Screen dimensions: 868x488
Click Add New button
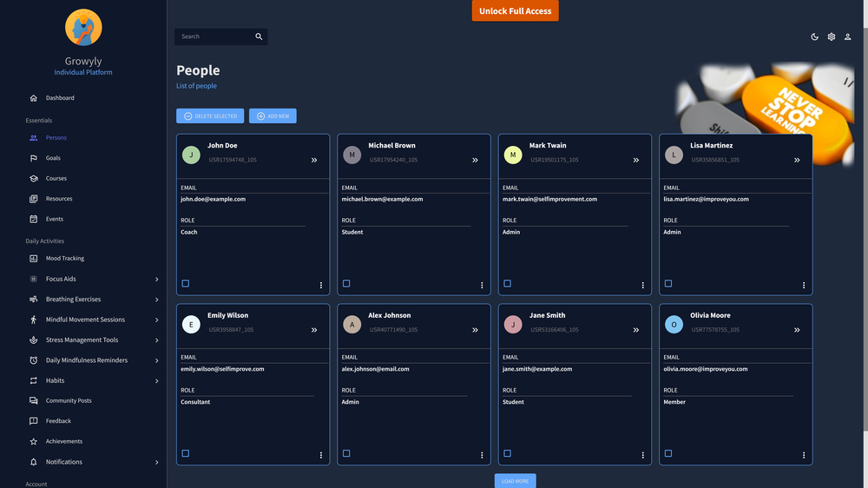coord(273,115)
